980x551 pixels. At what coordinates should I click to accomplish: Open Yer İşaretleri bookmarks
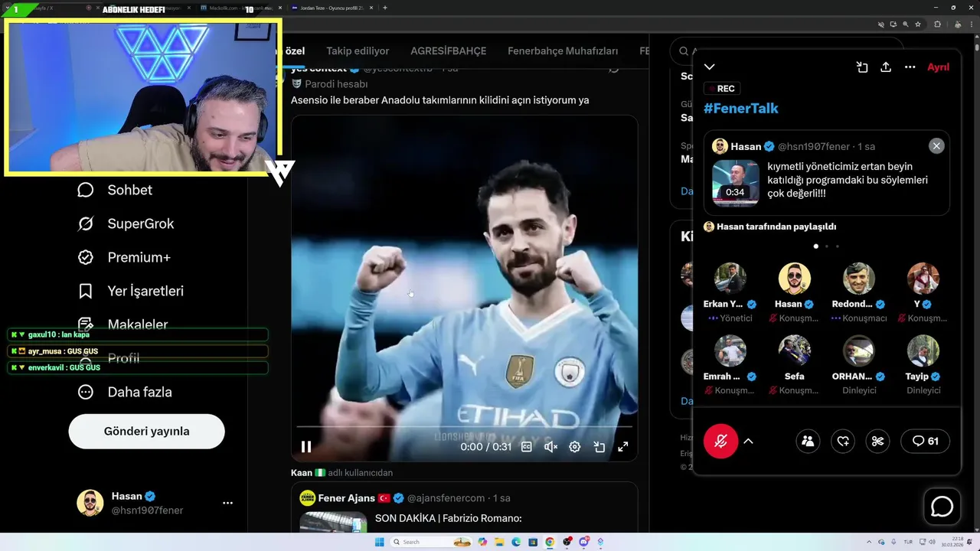(x=130, y=291)
